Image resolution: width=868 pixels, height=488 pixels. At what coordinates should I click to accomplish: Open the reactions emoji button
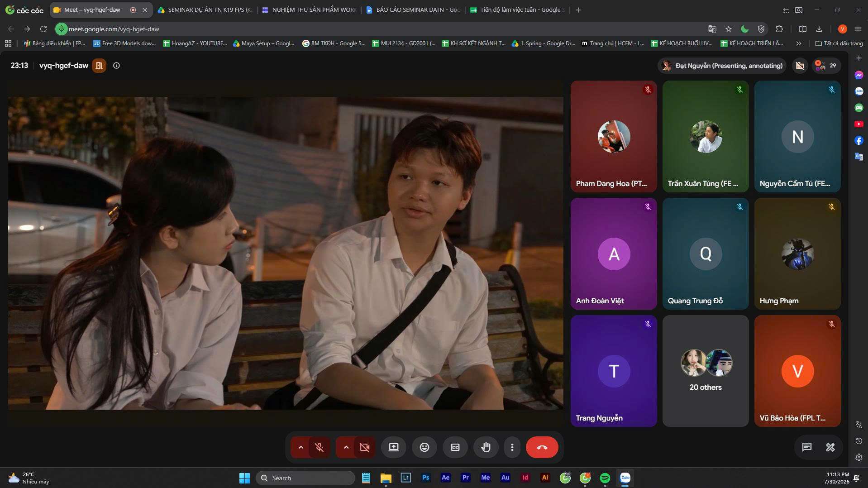[424, 447]
